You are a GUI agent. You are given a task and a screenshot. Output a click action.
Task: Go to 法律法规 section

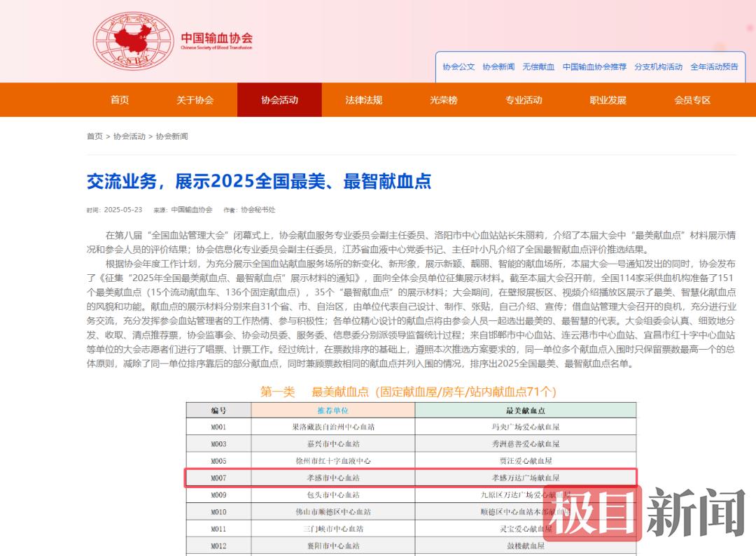coord(363,100)
